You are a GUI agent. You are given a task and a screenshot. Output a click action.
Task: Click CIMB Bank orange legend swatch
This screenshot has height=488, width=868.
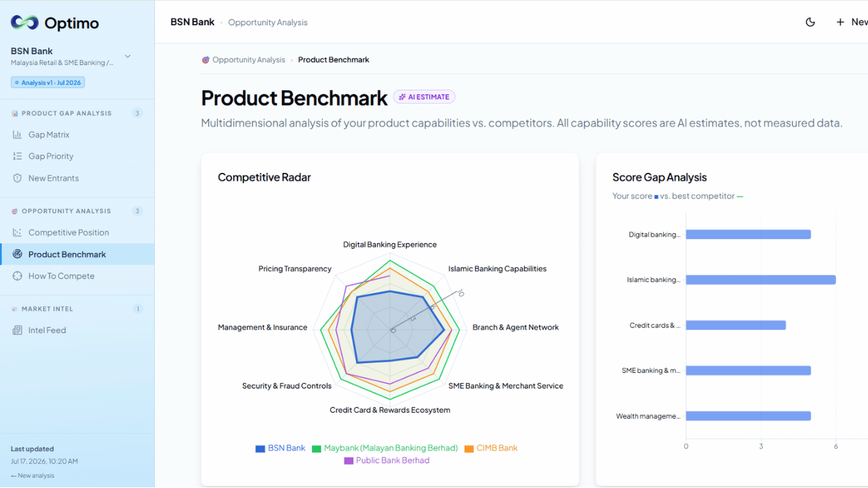[469, 449]
